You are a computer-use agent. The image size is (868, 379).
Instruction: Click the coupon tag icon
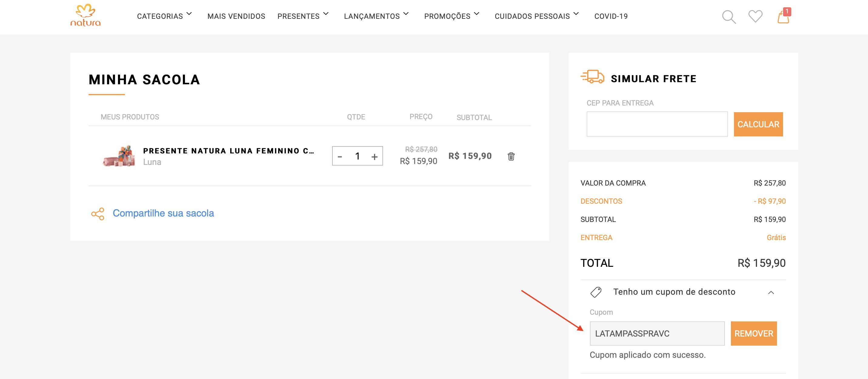(596, 292)
